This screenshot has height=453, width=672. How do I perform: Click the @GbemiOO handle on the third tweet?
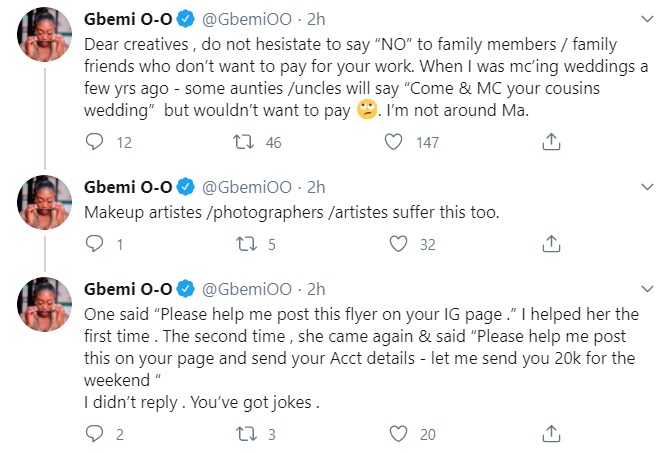[248, 289]
